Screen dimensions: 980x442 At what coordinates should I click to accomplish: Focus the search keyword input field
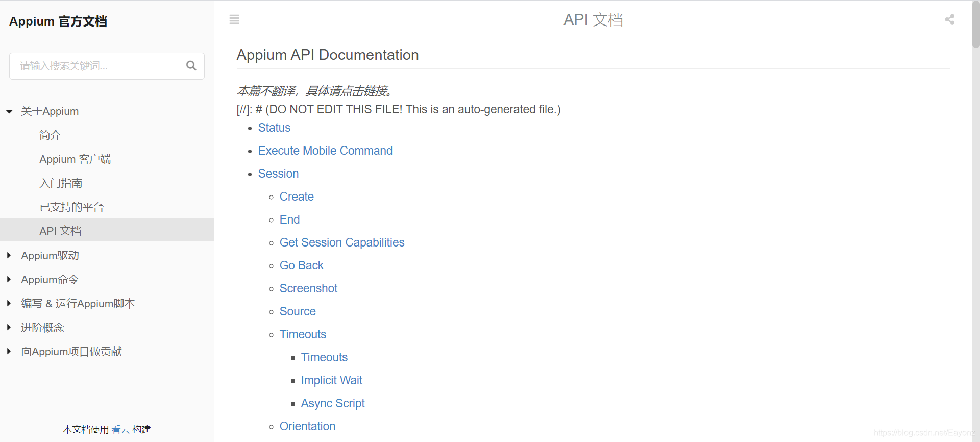click(x=107, y=66)
